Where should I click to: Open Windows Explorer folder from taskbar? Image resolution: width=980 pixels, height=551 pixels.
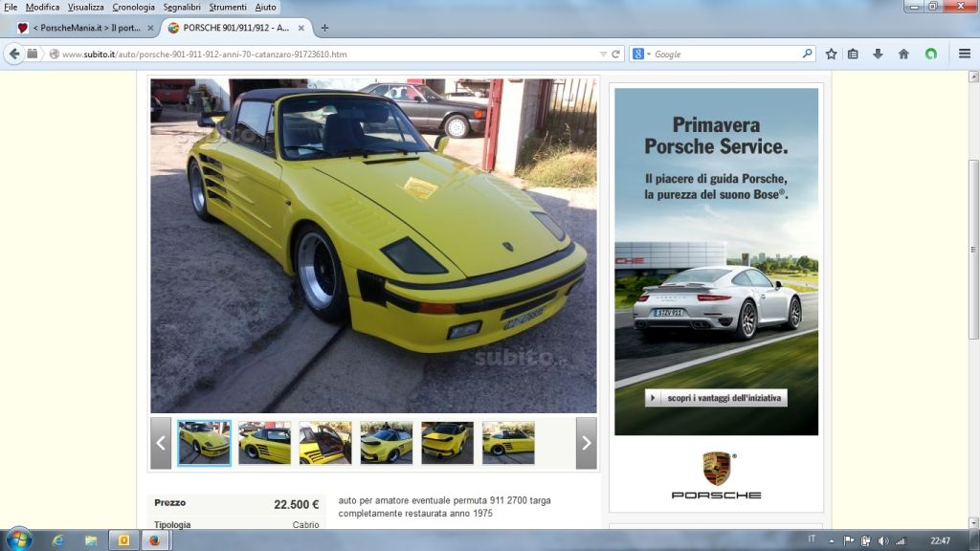pos(91,540)
